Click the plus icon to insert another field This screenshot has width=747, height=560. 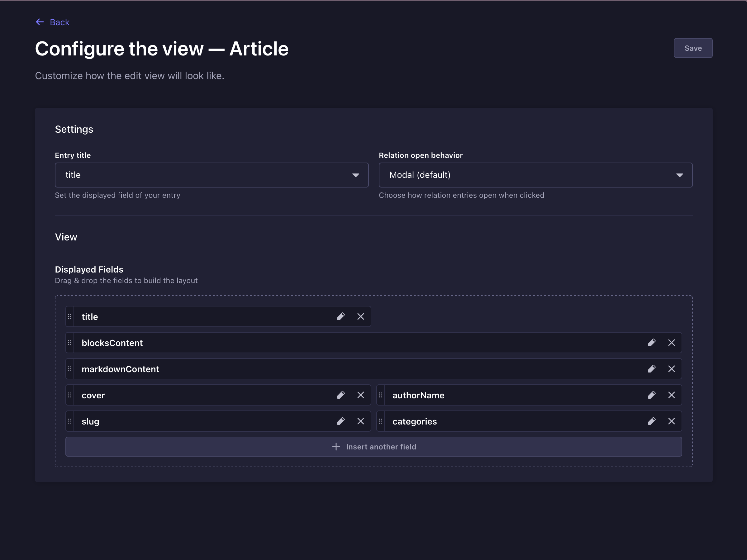click(x=336, y=446)
